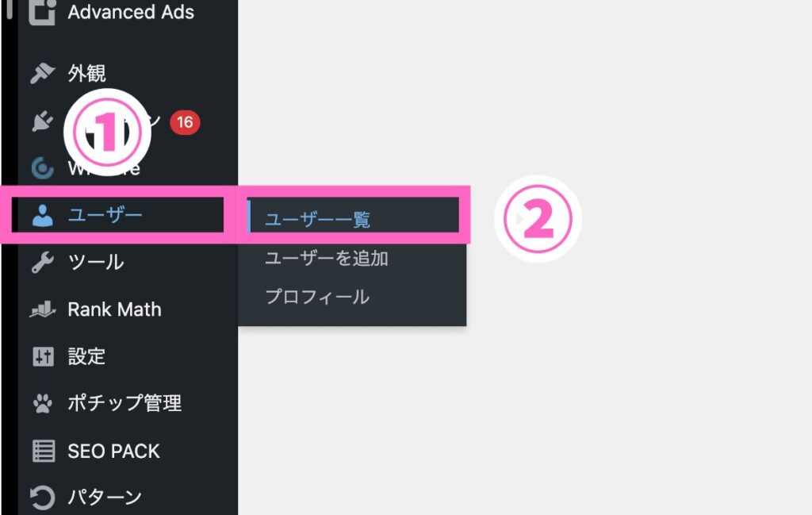Screen dimensions: 812x515
Task: Click the person icon beside ユーザー
Action: 42,215
